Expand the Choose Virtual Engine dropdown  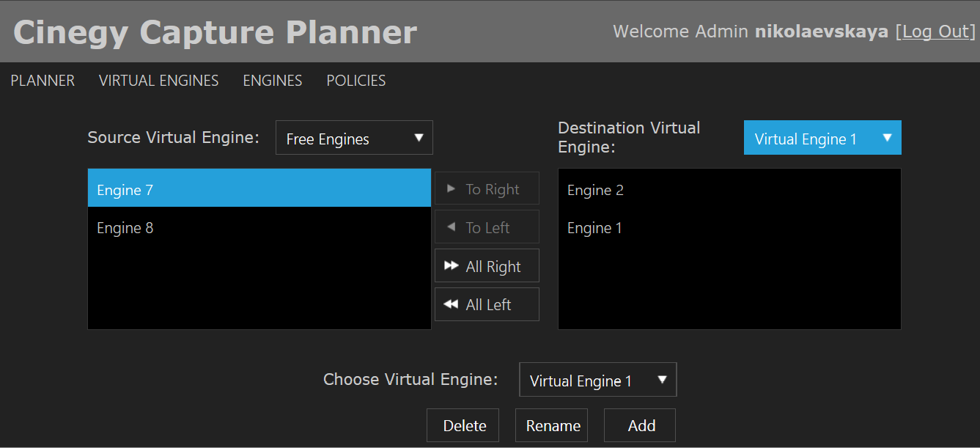[597, 380]
